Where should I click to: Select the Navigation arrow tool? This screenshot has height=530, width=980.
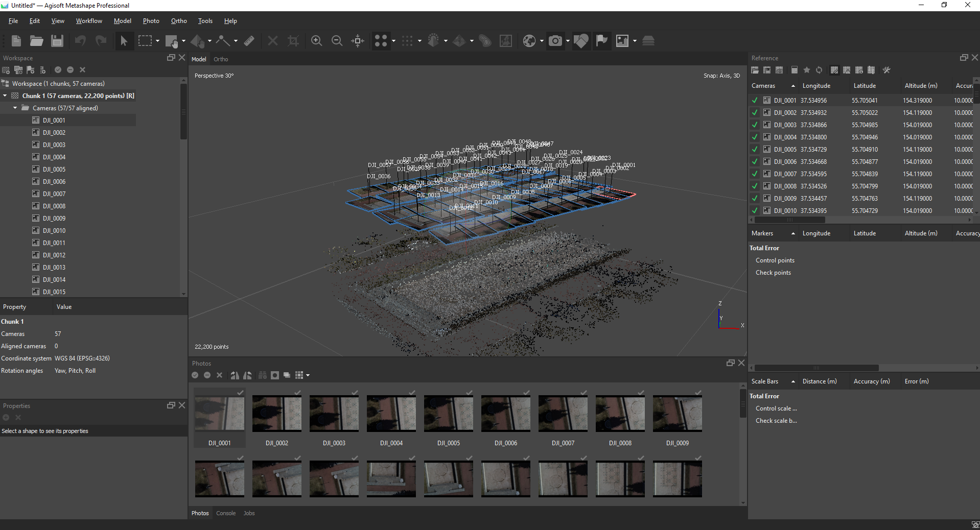[124, 41]
